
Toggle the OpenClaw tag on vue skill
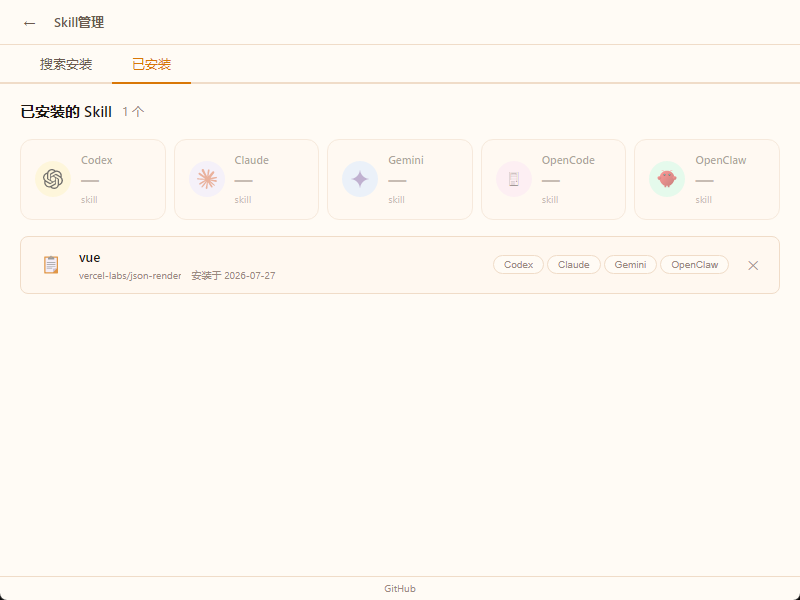tap(694, 265)
